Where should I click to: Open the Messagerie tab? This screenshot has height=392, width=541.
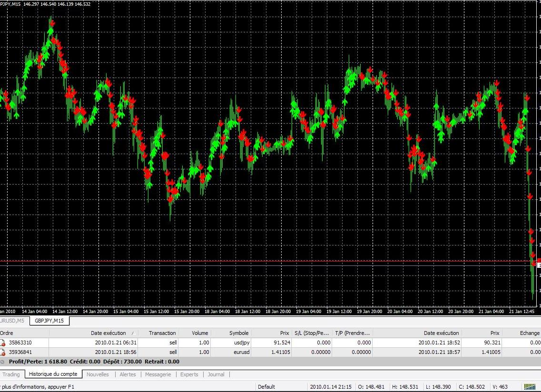coord(157,374)
